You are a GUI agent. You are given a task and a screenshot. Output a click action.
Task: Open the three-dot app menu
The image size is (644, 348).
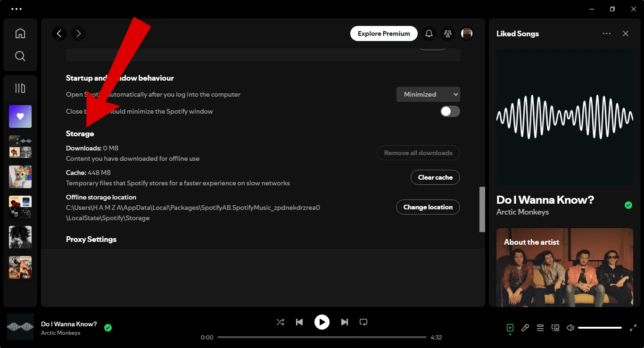pyautogui.click(x=16, y=9)
